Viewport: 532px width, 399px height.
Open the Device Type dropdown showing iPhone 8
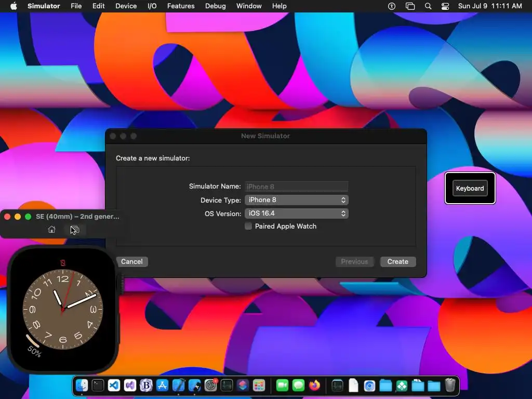[x=296, y=200]
